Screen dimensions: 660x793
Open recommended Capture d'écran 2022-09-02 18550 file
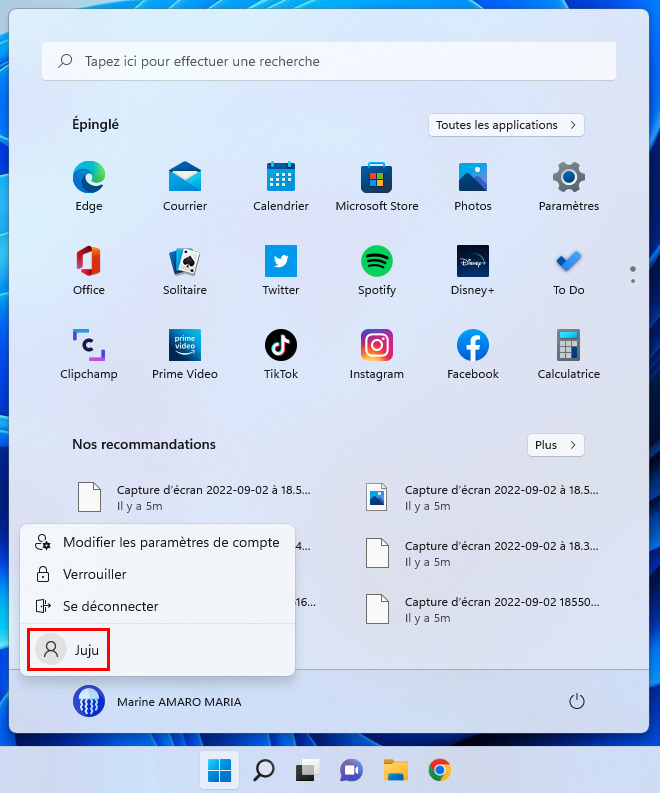tap(482, 610)
